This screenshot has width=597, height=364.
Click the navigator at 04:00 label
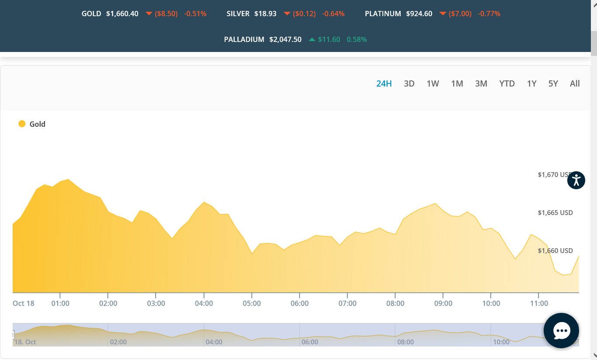tap(214, 342)
